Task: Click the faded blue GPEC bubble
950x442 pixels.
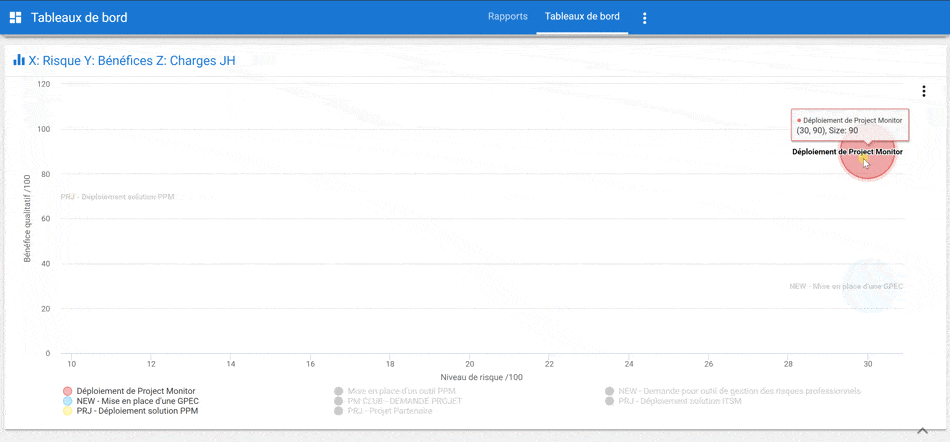Action: (x=869, y=286)
